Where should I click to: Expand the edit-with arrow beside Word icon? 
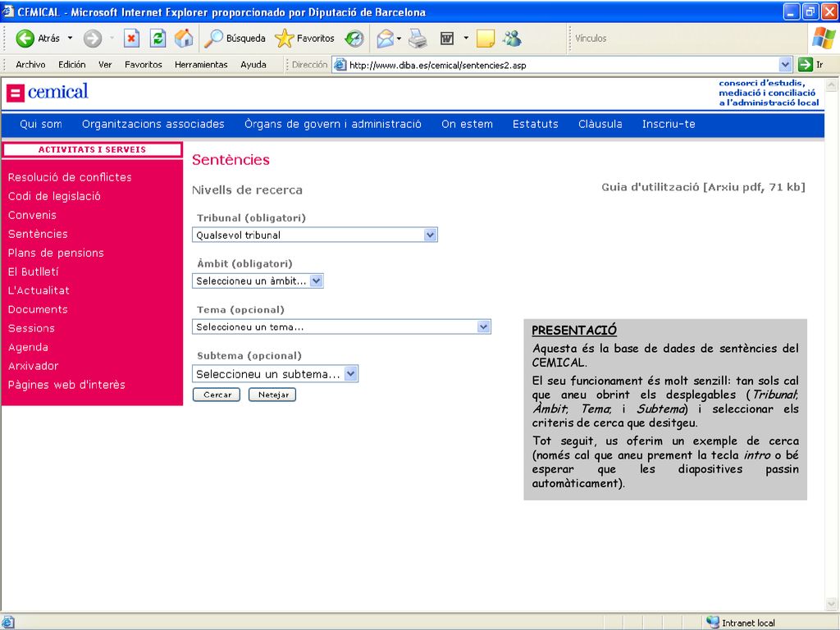pos(466,38)
